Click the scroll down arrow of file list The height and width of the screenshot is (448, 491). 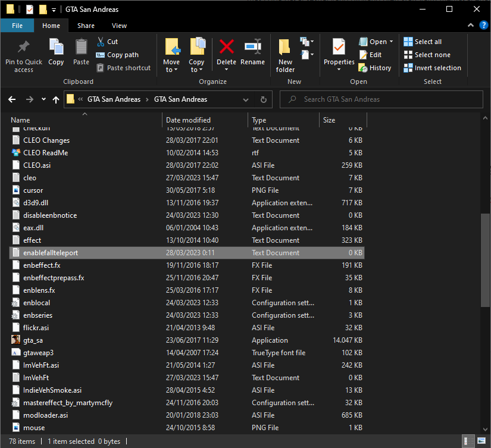click(x=485, y=429)
